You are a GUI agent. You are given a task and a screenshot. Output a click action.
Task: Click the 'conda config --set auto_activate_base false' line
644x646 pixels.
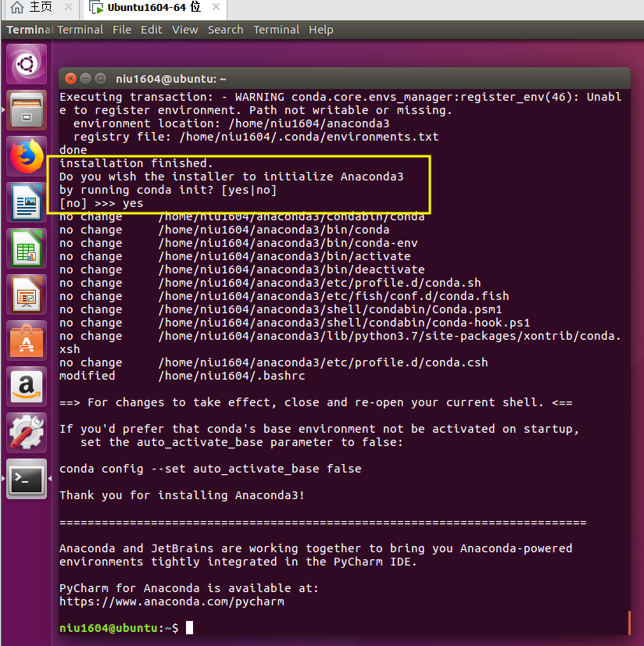point(210,469)
